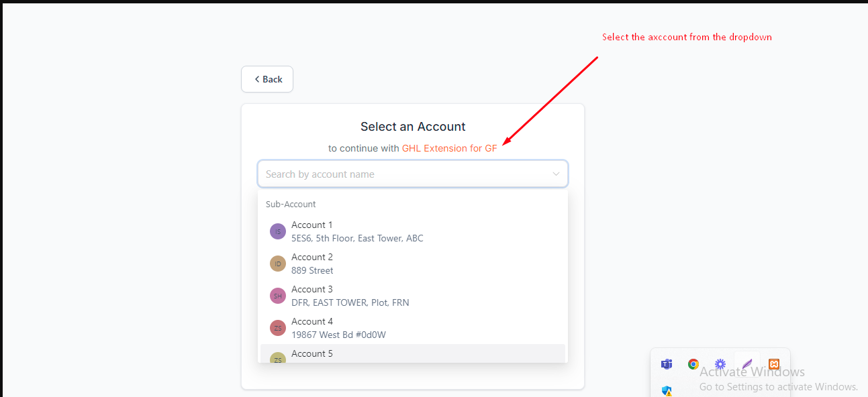This screenshot has width=868, height=397.
Task: Click the red ZS avatar for Account 4
Action: pos(278,328)
